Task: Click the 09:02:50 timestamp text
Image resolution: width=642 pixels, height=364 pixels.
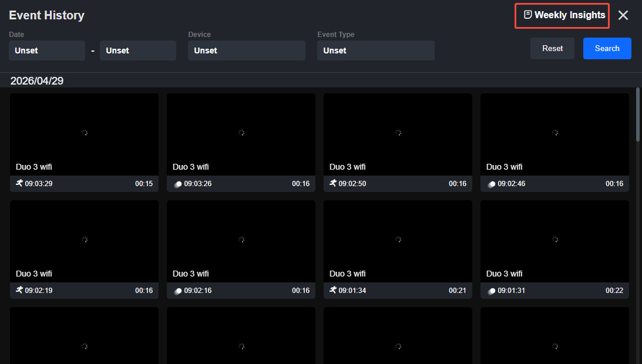Action: 352,183
